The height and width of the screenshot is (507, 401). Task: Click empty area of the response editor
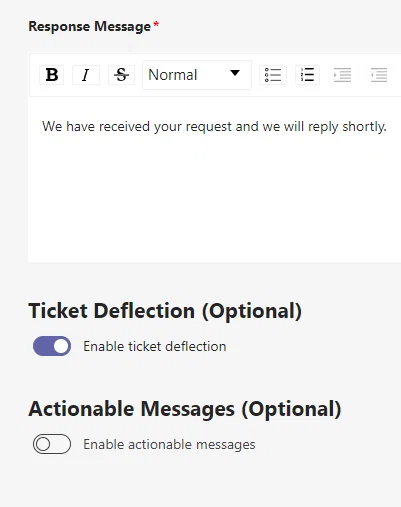tap(213, 200)
